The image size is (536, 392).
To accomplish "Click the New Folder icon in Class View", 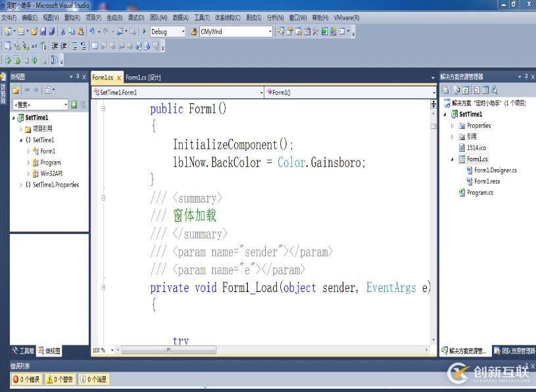I will (16, 90).
